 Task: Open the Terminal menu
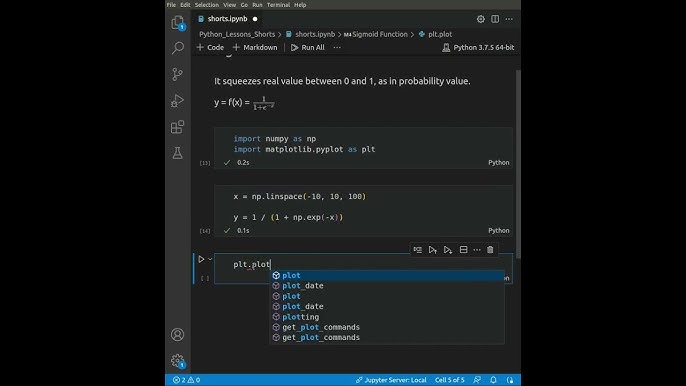(x=278, y=5)
